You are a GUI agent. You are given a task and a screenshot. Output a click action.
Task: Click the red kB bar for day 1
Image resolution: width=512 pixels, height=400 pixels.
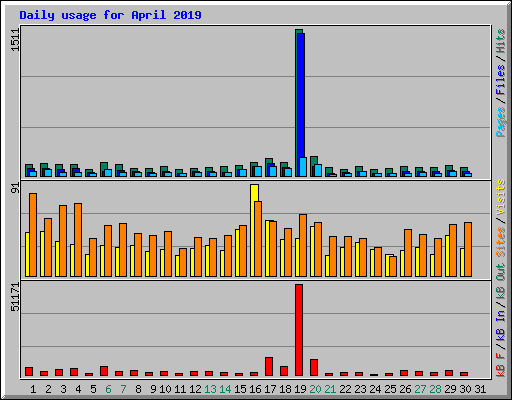click(x=29, y=372)
